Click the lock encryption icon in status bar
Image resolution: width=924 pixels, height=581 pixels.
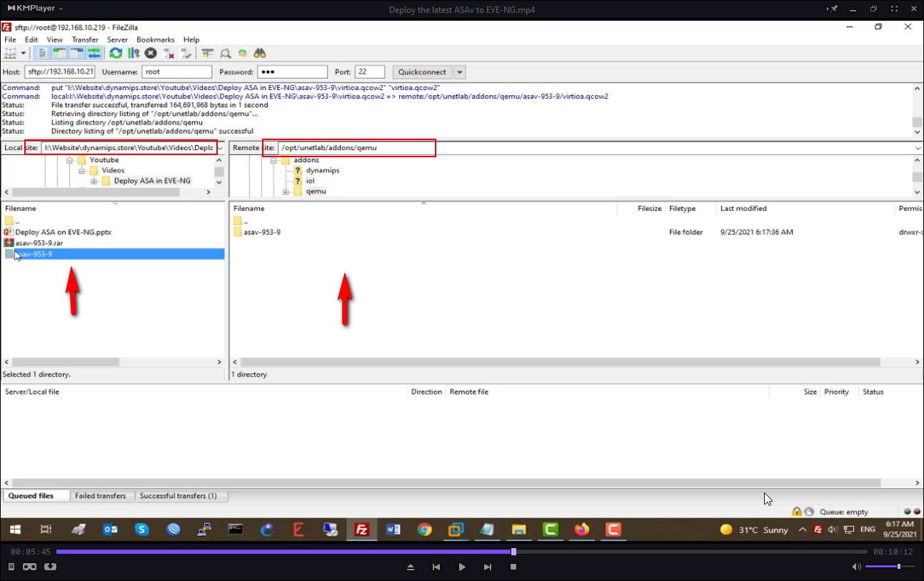click(796, 512)
